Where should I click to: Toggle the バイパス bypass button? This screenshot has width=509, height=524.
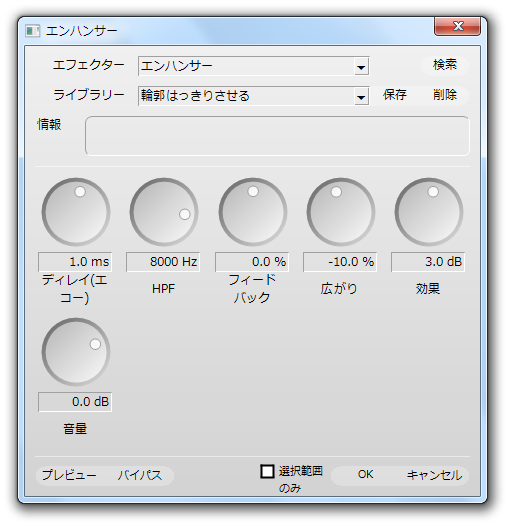140,475
